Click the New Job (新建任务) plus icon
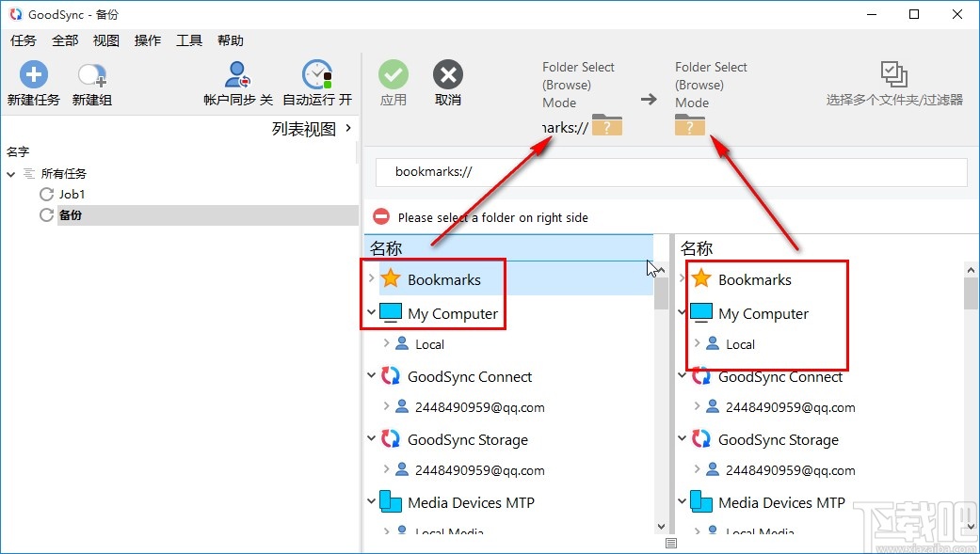 point(34,75)
